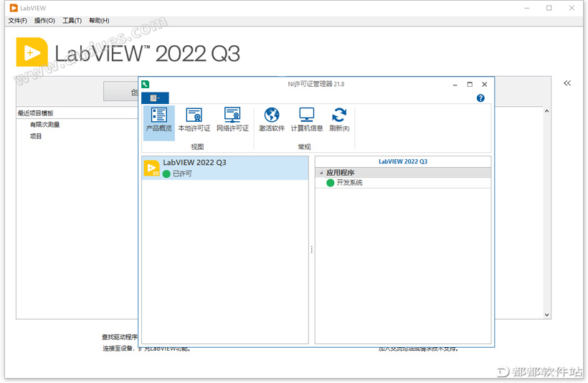The image size is (588, 383).
Task: Maximize the NI License Manager window
Action: tap(470, 85)
